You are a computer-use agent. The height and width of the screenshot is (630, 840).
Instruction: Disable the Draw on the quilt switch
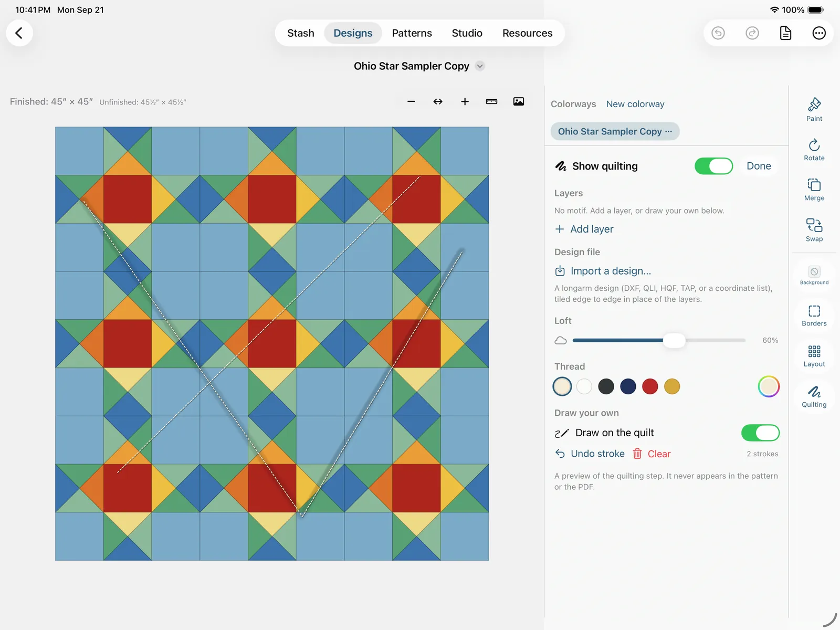click(x=760, y=433)
